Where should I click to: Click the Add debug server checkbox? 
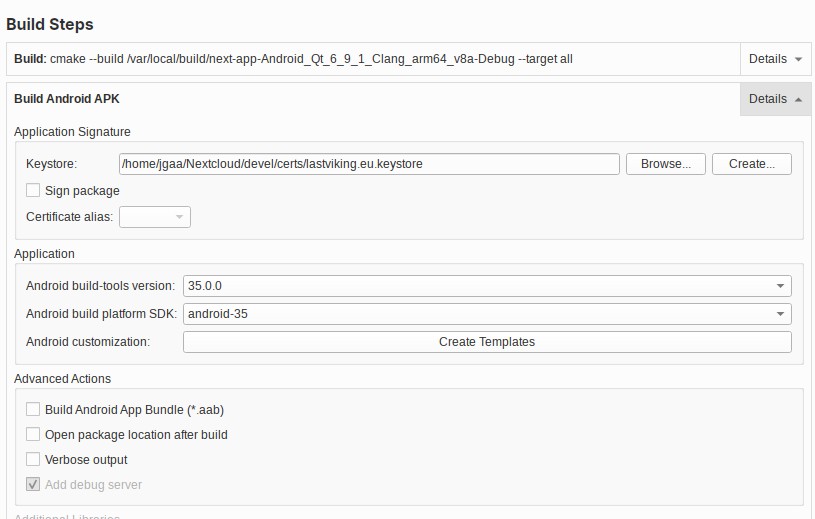click(34, 485)
